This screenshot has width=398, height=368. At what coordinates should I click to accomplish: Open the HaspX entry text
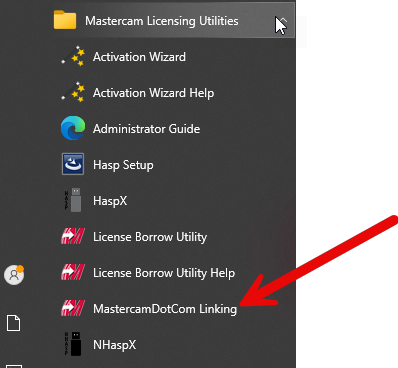tap(110, 201)
